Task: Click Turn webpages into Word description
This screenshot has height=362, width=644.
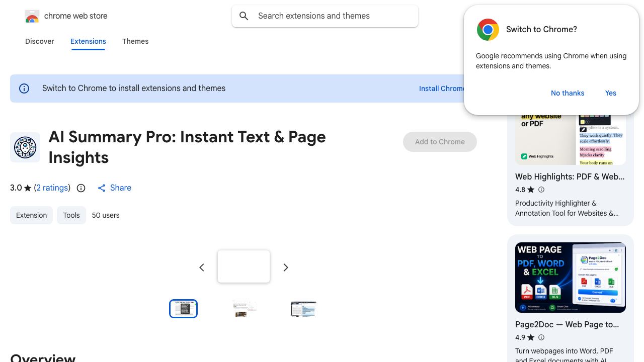Action: [x=564, y=355]
